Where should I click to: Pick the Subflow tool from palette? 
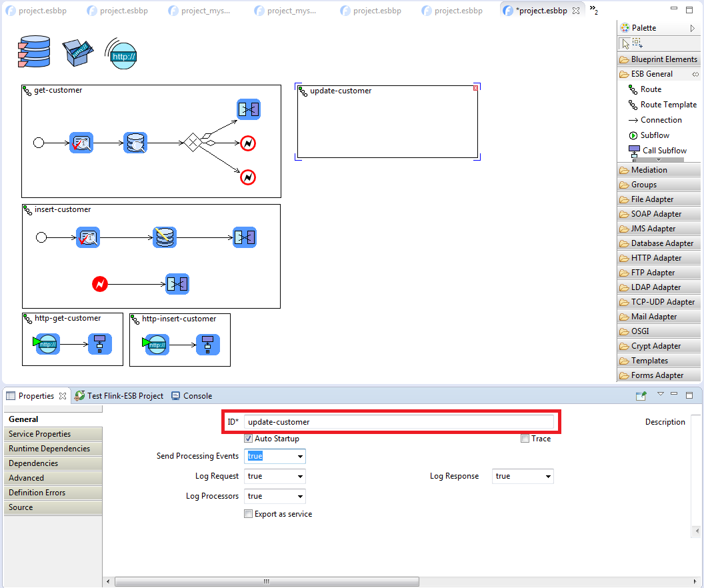point(654,135)
